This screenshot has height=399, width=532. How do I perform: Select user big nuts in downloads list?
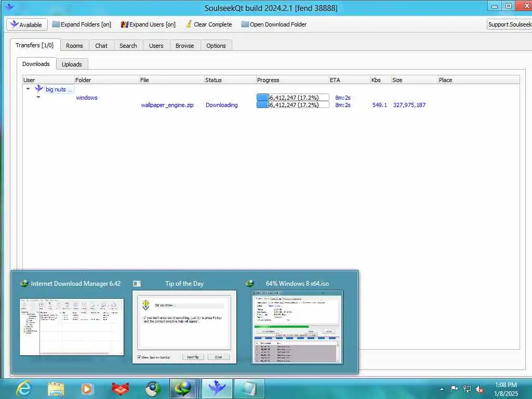point(59,89)
